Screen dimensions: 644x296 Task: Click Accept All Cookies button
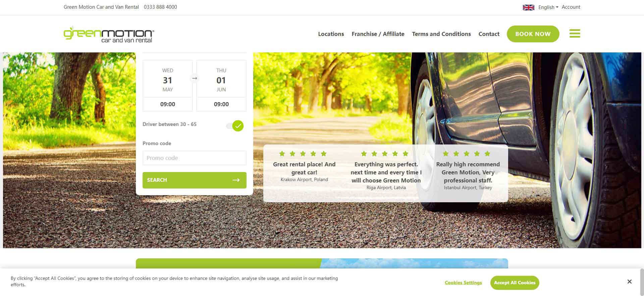click(x=515, y=283)
